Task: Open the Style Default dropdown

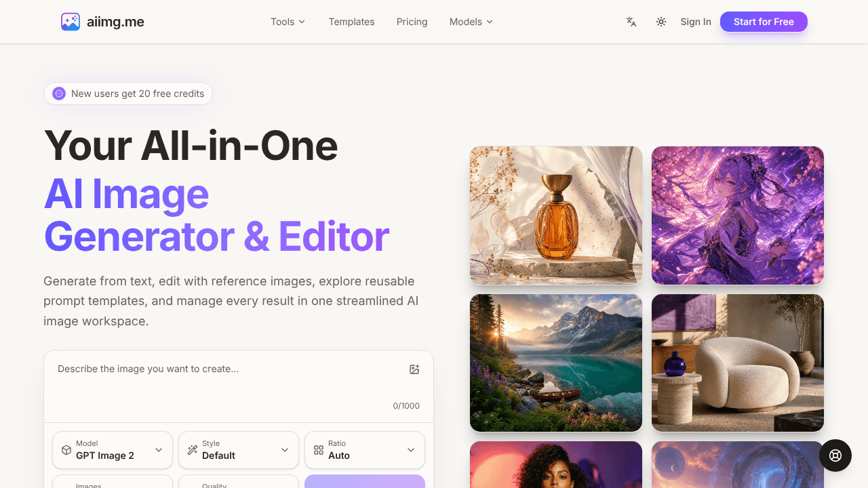Action: pos(239,450)
